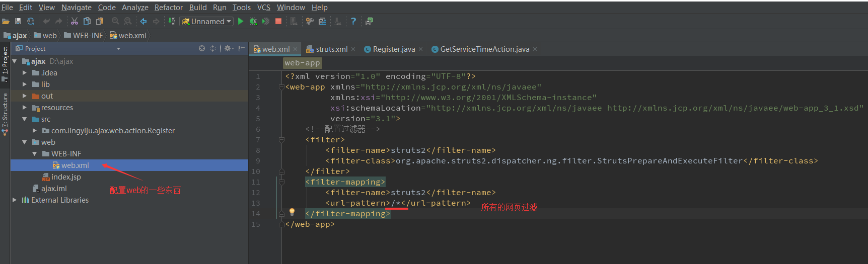Viewport: 868px width, 264px height.
Task: Expand the External Libraries node
Action: coord(15,200)
